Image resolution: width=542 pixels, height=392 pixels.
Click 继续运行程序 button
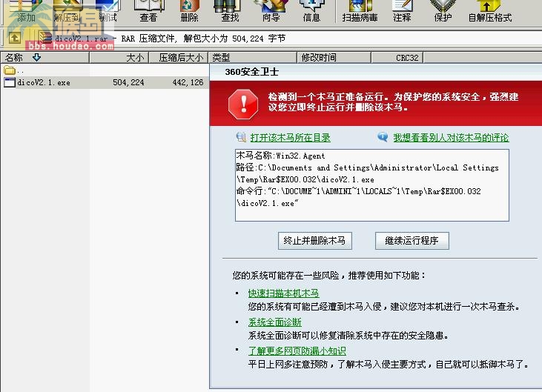pyautogui.click(x=412, y=241)
